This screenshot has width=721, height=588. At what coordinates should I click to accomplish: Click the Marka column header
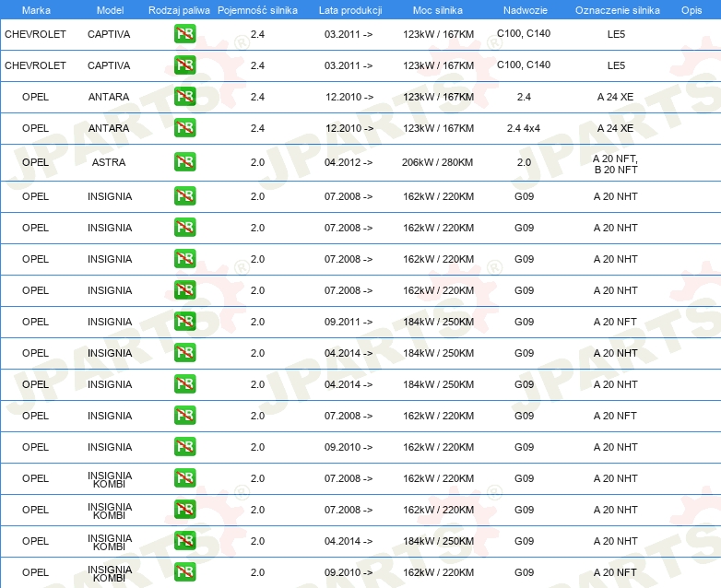(36, 9)
